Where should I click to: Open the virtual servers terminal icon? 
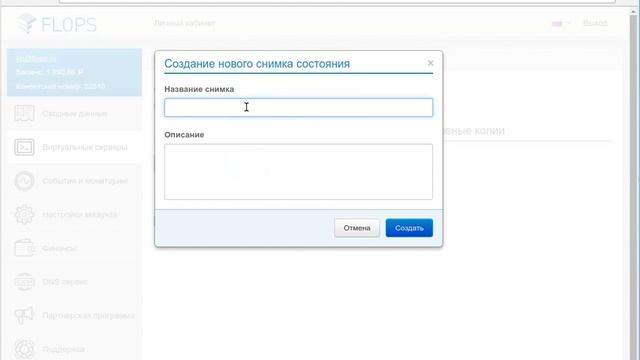pyautogui.click(x=24, y=147)
